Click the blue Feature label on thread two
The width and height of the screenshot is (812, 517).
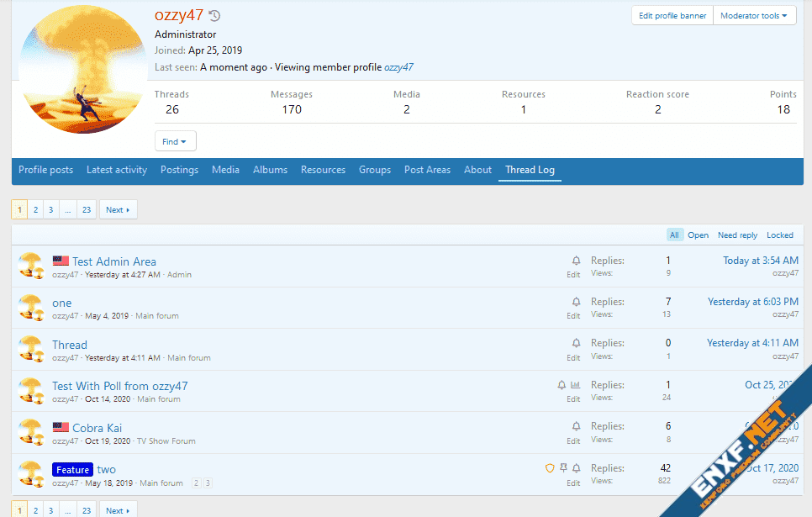click(72, 470)
